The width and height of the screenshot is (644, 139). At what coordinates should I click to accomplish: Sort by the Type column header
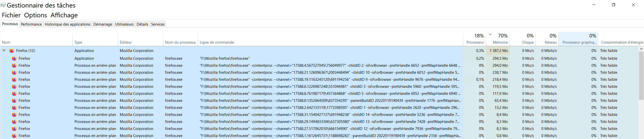coord(95,39)
